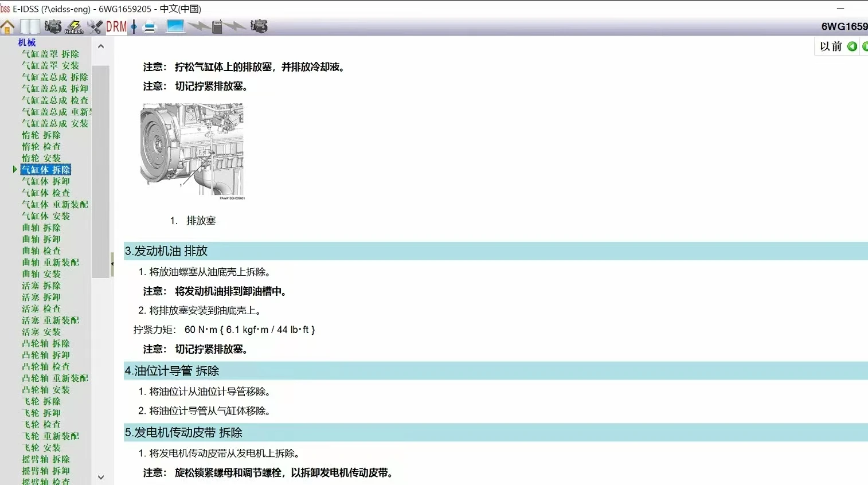
Task: Click the 机械 heading at the sidebar top
Action: click(26, 42)
